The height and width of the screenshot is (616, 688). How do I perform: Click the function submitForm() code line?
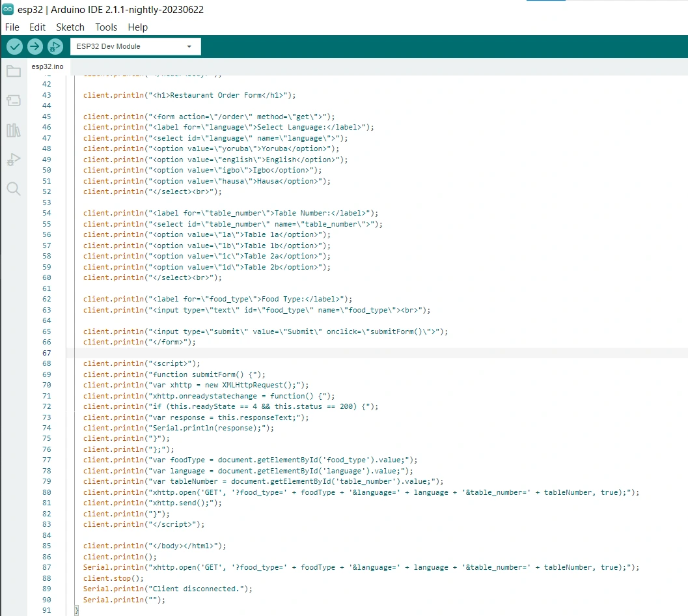[x=174, y=375]
